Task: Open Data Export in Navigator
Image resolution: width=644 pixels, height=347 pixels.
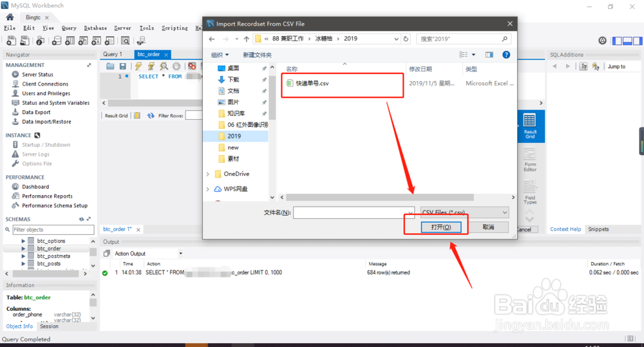Action: [36, 112]
